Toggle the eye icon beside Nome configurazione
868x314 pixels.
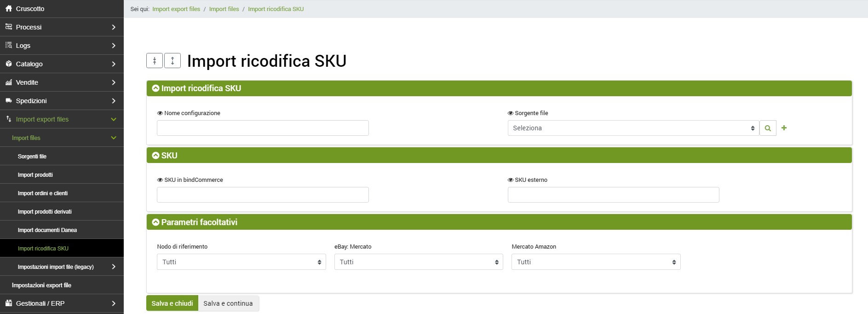pos(160,113)
